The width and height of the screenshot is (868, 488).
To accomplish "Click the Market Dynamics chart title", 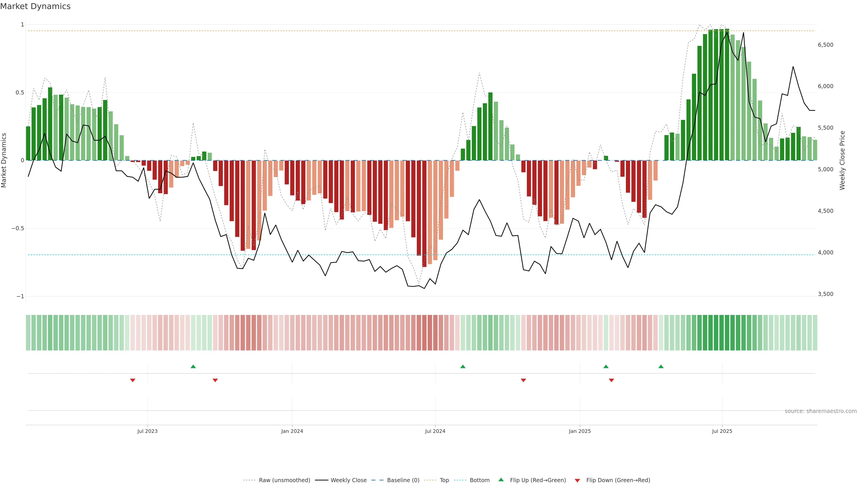I will pos(35,6).
